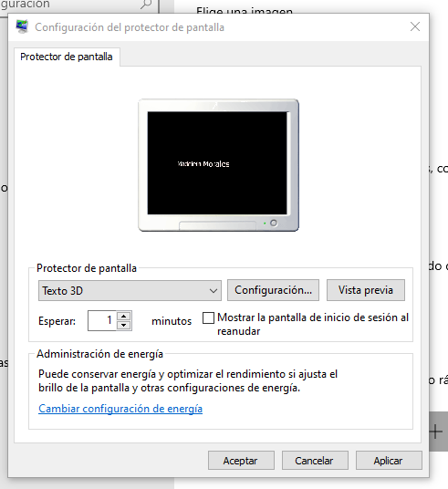Click inside the Esperar minutes field

(x=102, y=320)
